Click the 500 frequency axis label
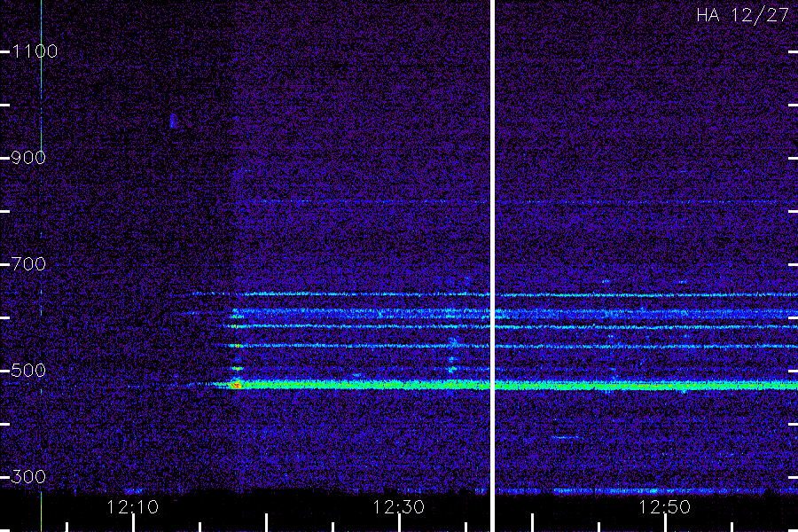 28,371
